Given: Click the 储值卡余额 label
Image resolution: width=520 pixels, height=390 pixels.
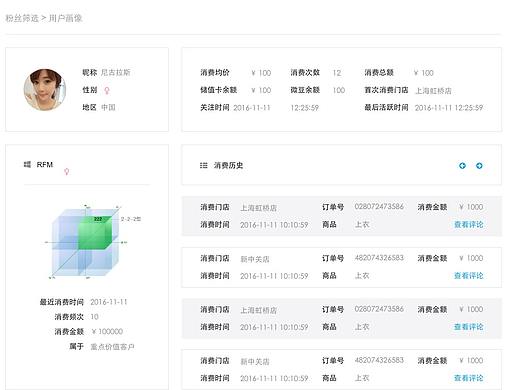Looking at the screenshot, I should pos(218,90).
